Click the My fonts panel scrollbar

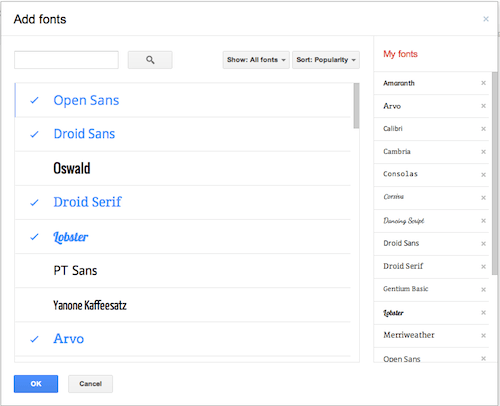(495, 173)
